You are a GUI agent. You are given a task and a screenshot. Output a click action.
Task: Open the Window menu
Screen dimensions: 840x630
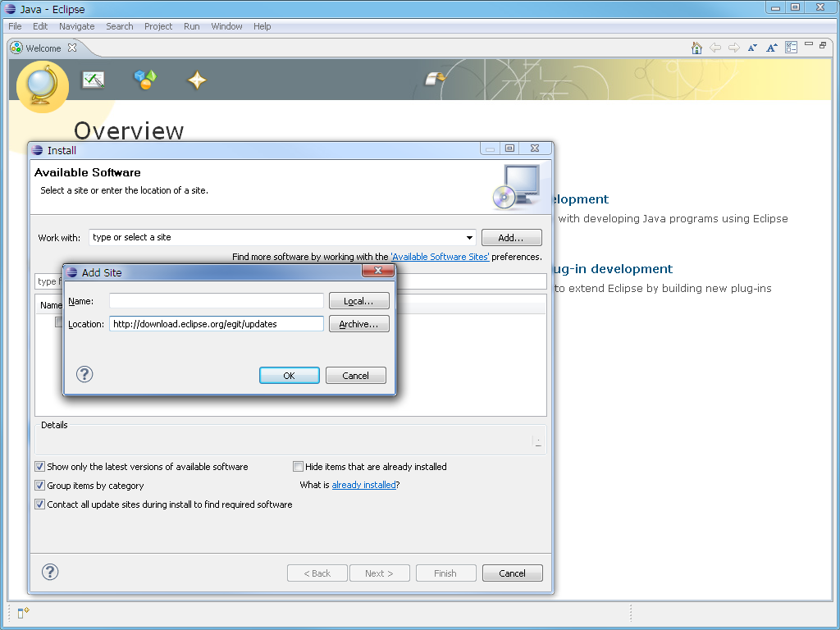[x=226, y=26]
